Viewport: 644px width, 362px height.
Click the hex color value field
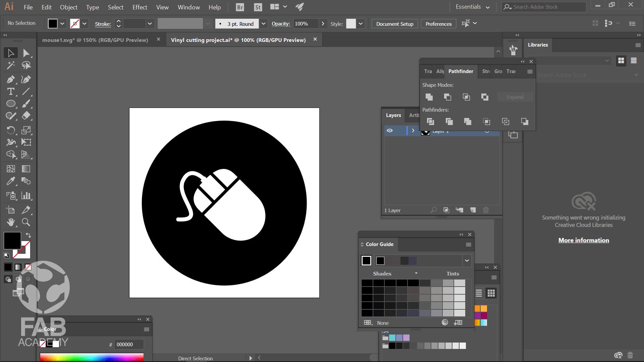coord(129,345)
